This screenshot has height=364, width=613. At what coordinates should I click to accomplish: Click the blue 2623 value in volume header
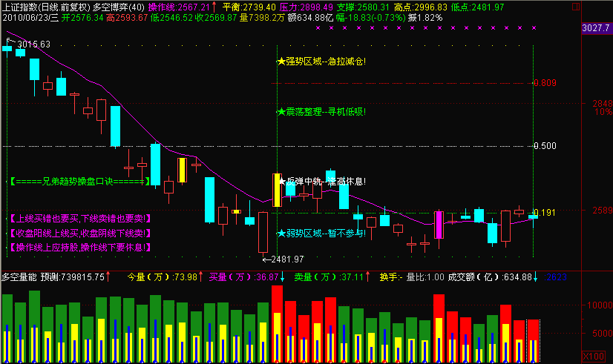(x=556, y=277)
